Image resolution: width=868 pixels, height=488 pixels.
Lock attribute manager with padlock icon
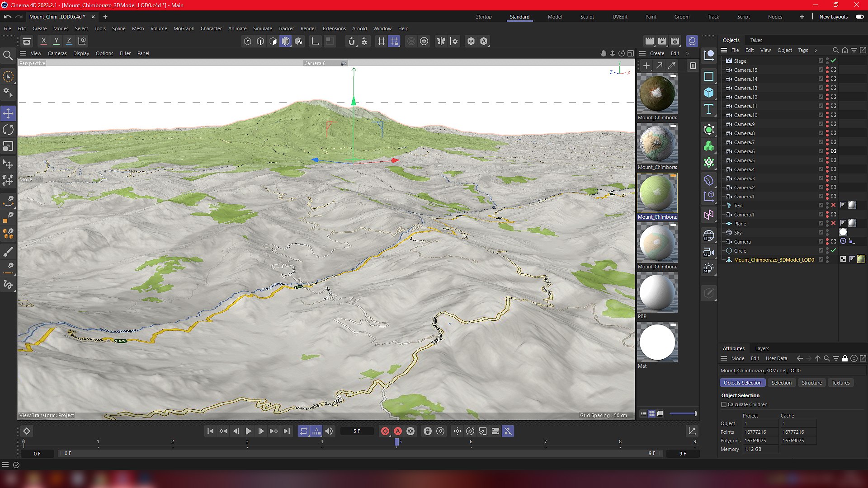[844, 358]
